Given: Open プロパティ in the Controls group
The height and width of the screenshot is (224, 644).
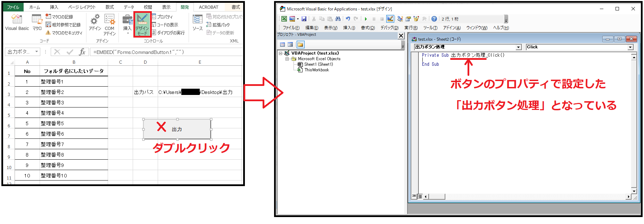Looking at the screenshot, I should coord(162,17).
